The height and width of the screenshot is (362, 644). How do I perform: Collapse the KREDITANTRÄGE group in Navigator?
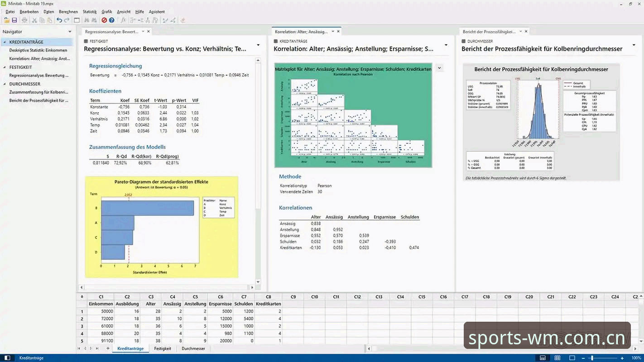tap(5, 42)
